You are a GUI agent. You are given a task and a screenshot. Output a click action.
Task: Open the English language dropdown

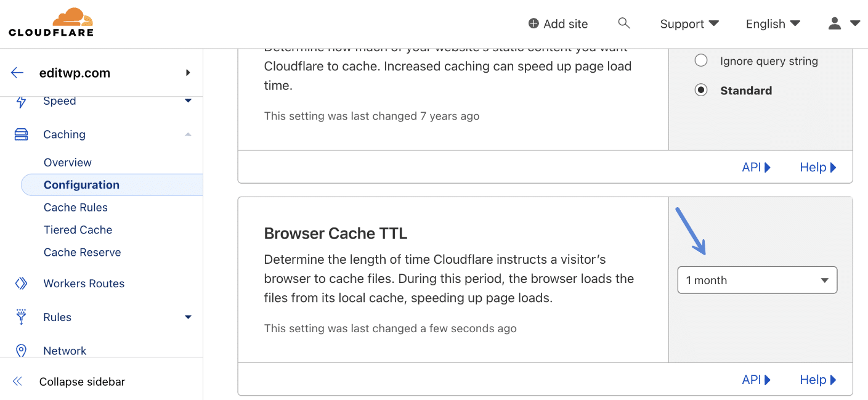click(x=773, y=24)
